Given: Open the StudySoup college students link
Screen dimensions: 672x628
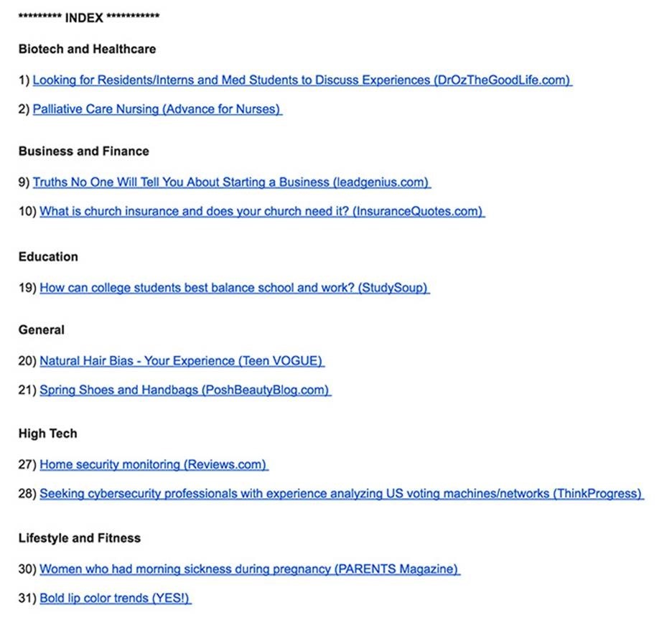Looking at the screenshot, I should click(234, 288).
